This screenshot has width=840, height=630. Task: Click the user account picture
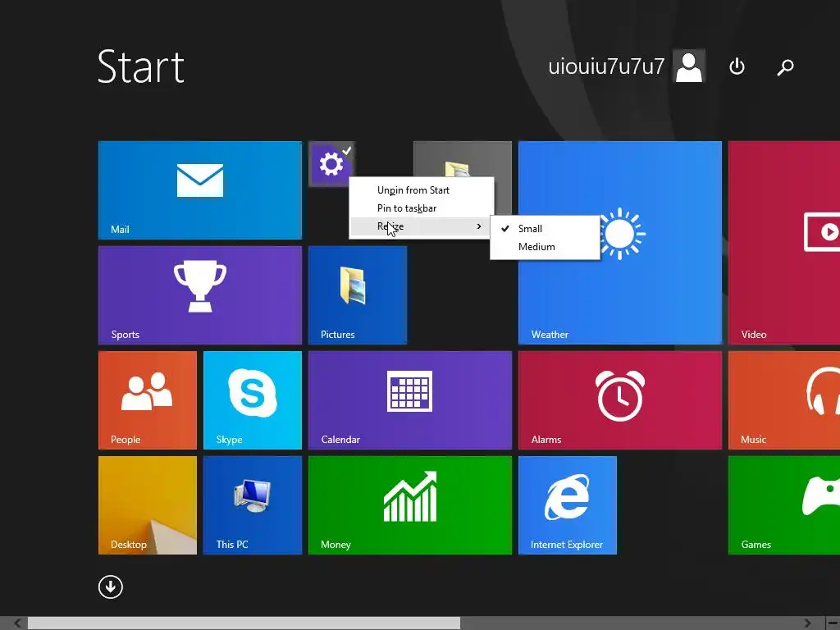(689, 66)
